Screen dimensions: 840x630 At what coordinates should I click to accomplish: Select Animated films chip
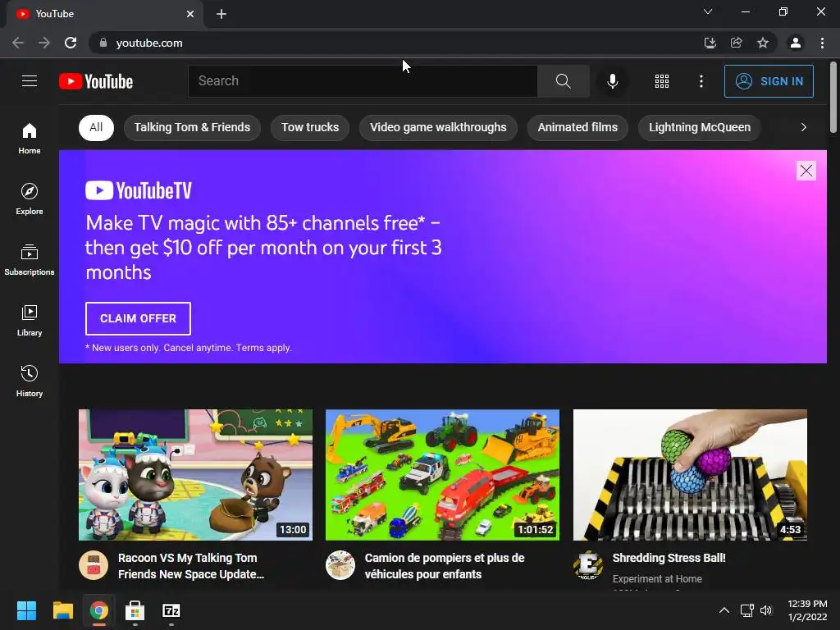click(577, 127)
